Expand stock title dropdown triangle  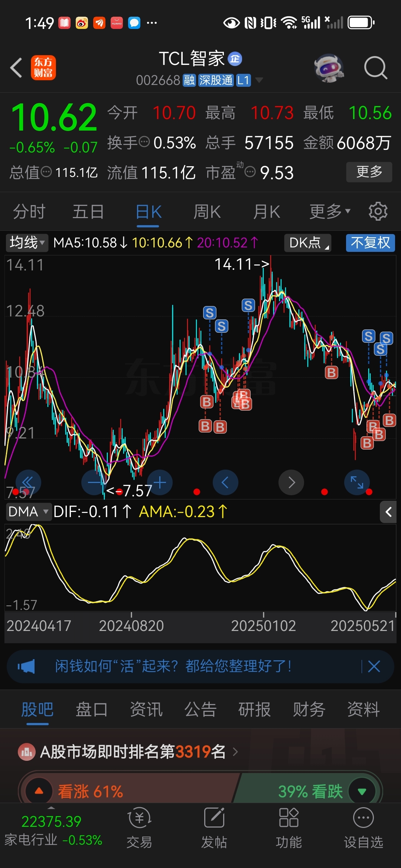point(259,80)
